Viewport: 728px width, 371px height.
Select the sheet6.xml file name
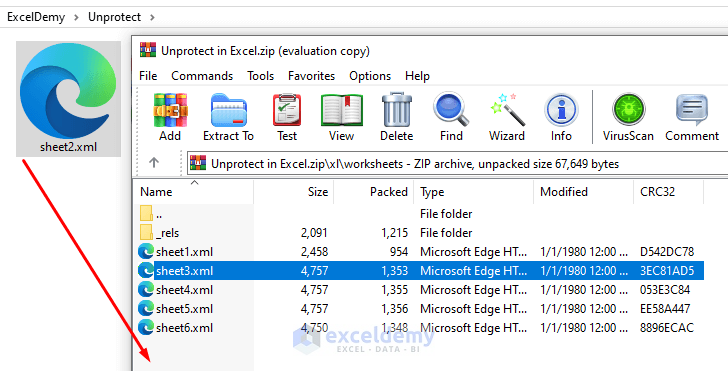[x=185, y=328]
